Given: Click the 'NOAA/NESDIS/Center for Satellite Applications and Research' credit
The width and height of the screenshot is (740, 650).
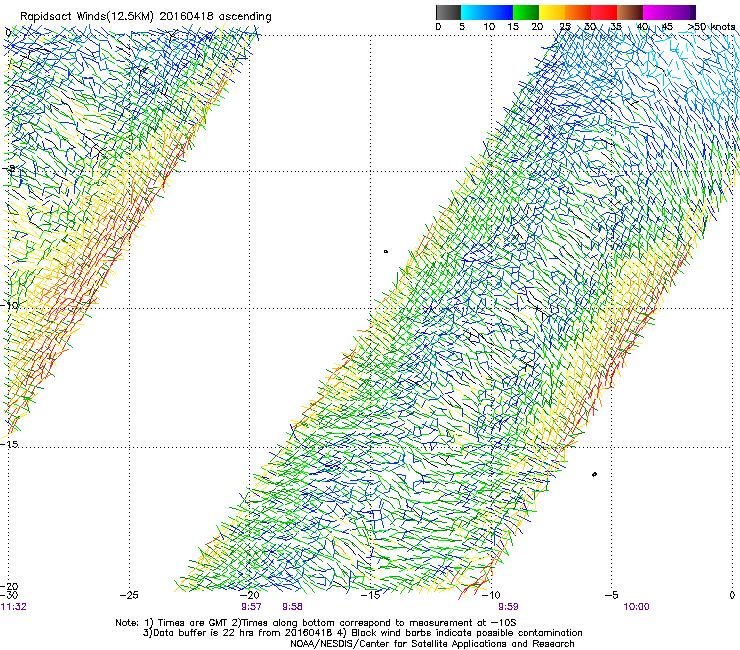Looking at the screenshot, I should pos(432,644).
